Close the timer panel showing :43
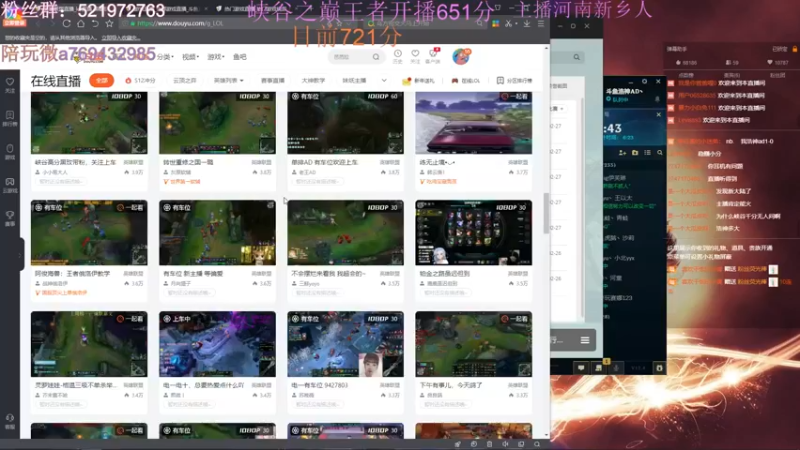The width and height of the screenshot is (800, 450). tap(658, 115)
